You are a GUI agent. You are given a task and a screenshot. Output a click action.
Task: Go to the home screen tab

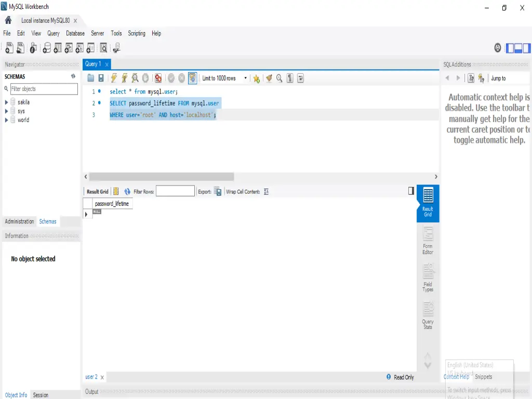(8, 20)
